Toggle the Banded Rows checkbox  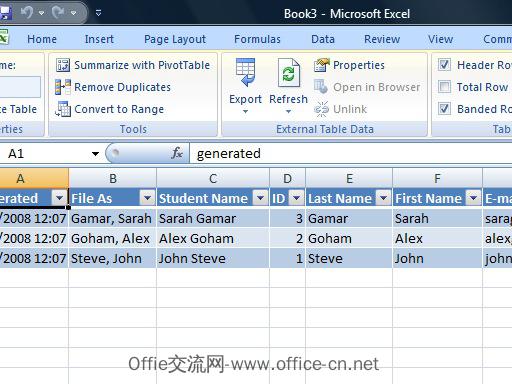click(x=444, y=109)
